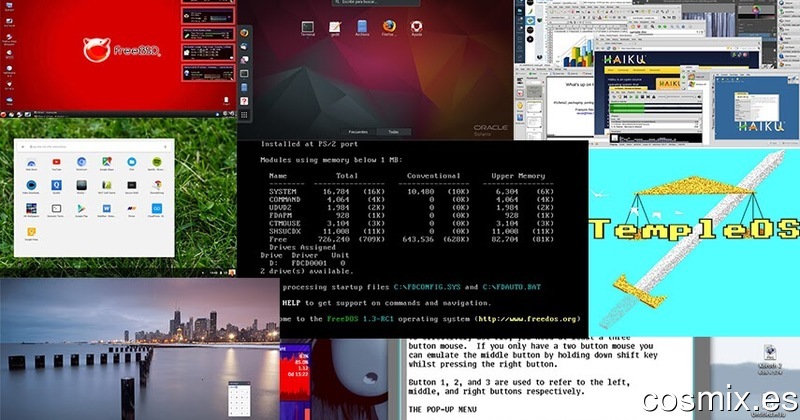The height and width of the screenshot is (420, 800).
Task: Click Firefox in the Solaris dock
Action: coord(244,33)
